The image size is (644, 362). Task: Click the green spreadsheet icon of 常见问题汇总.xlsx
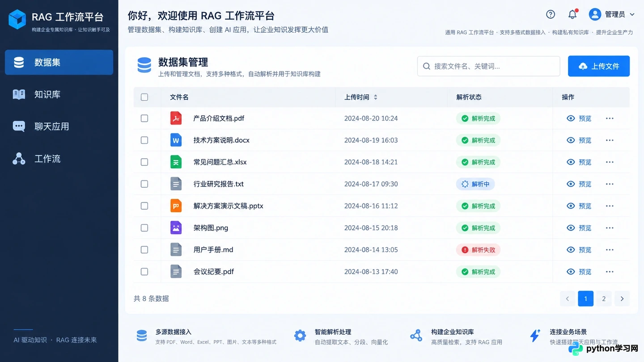point(176,162)
